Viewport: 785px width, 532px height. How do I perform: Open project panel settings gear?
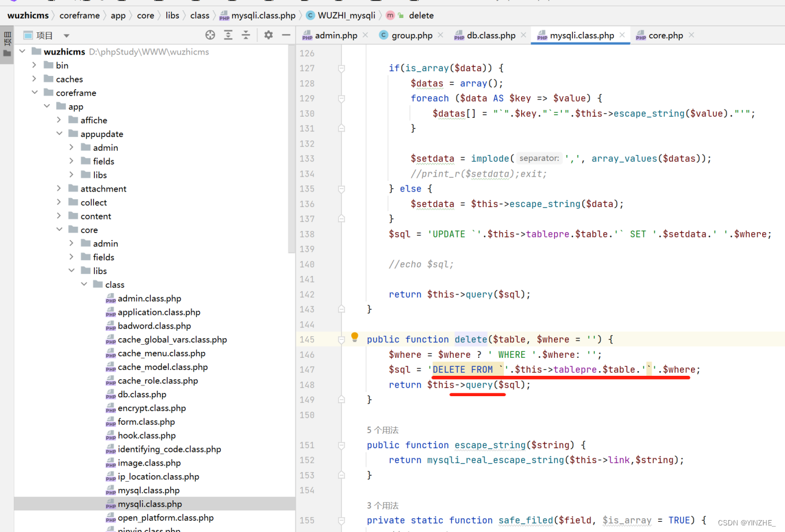268,35
